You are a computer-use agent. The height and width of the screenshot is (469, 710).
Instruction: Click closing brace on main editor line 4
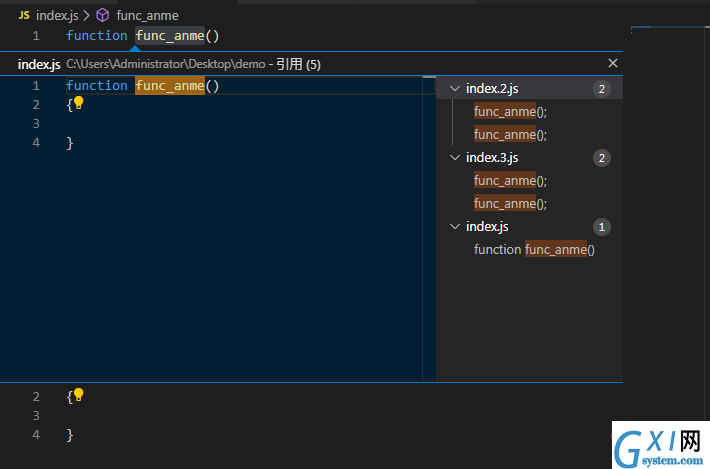70,435
